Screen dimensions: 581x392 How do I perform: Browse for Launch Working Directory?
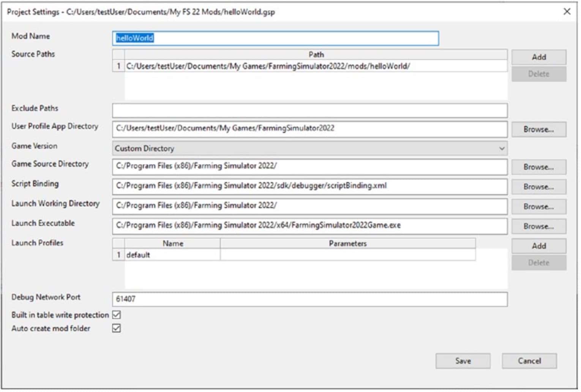tap(538, 206)
